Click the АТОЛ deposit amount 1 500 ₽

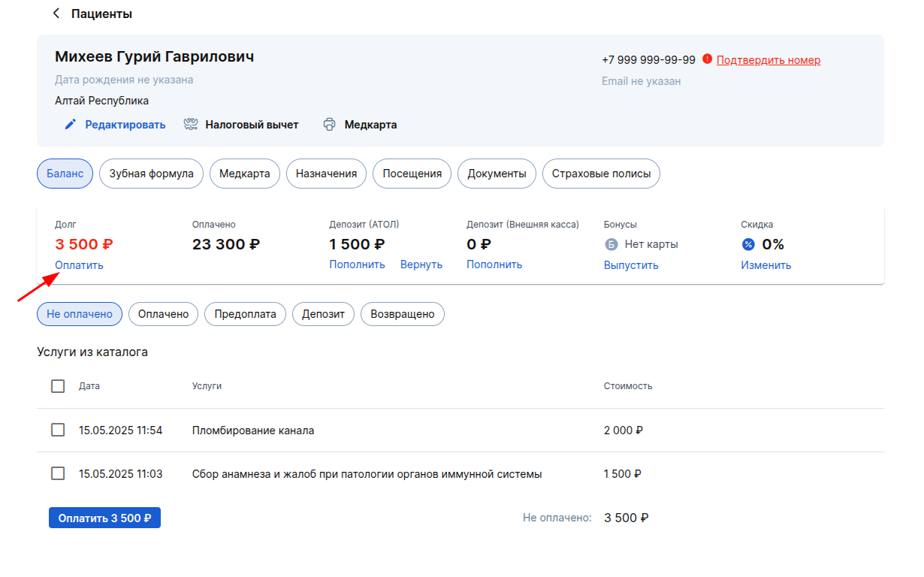click(x=357, y=244)
